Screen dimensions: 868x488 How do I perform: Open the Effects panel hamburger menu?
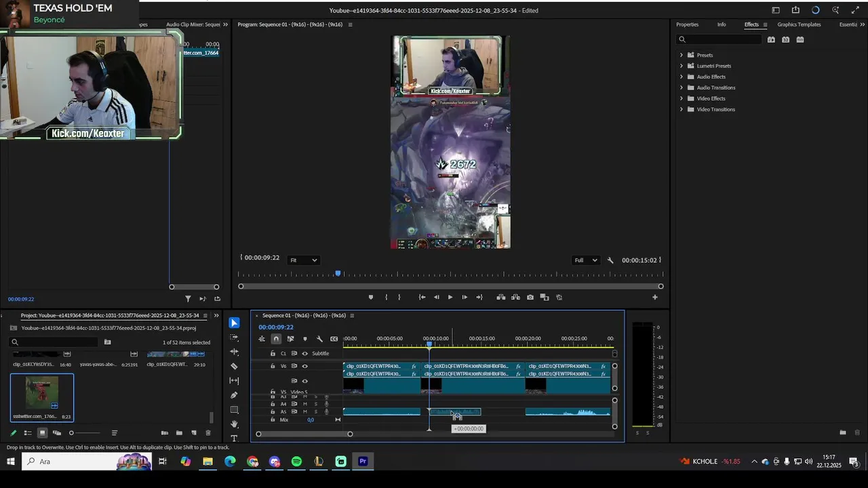(x=765, y=24)
